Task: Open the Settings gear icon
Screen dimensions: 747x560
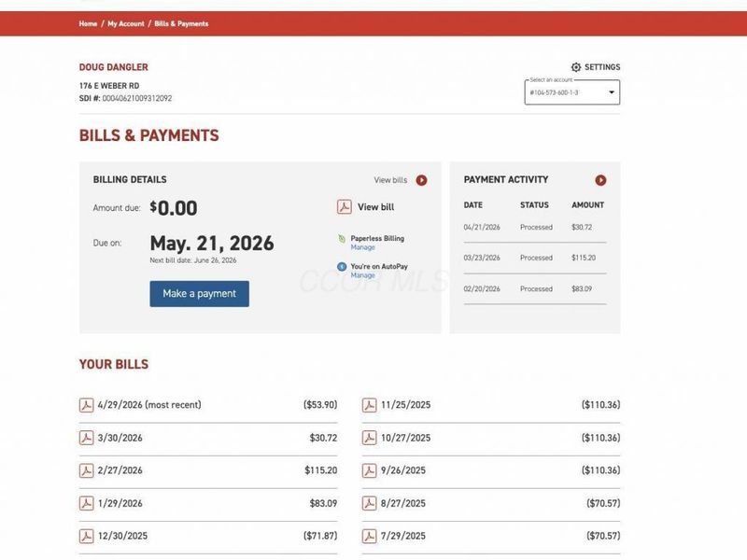Action: coord(576,67)
